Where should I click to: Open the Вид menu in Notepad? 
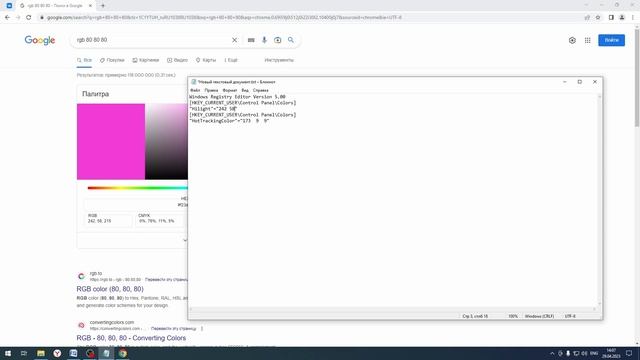click(x=245, y=90)
